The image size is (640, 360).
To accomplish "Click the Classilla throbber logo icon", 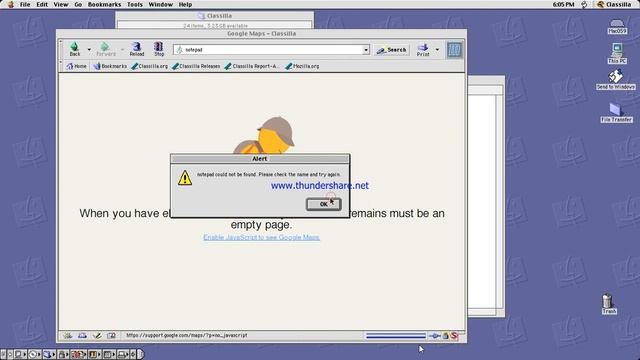I will (454, 50).
